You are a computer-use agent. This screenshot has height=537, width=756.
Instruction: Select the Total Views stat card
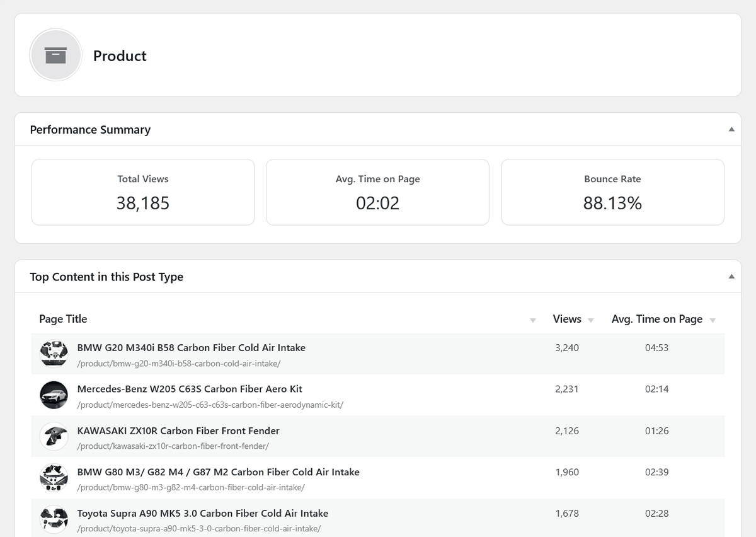click(x=142, y=192)
